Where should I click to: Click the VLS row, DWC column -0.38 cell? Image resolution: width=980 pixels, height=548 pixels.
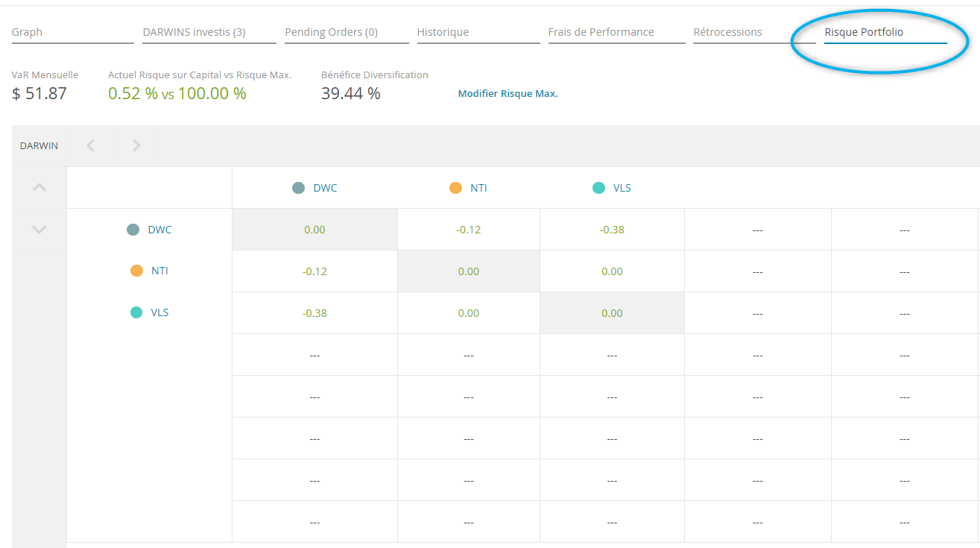pyautogui.click(x=314, y=313)
